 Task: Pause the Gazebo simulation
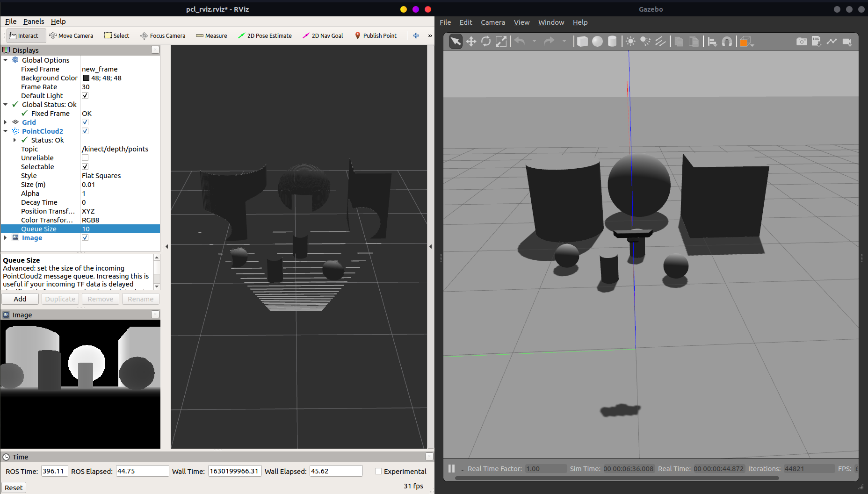tap(451, 468)
